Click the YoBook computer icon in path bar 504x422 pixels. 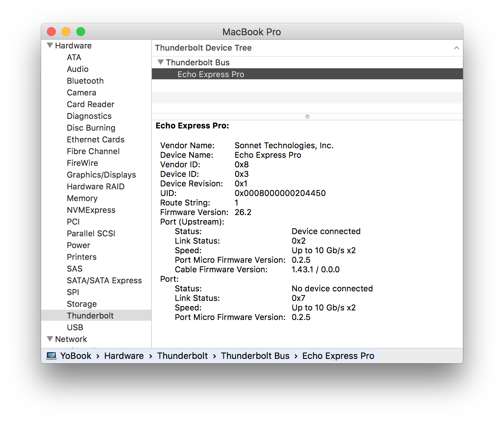[52, 356]
